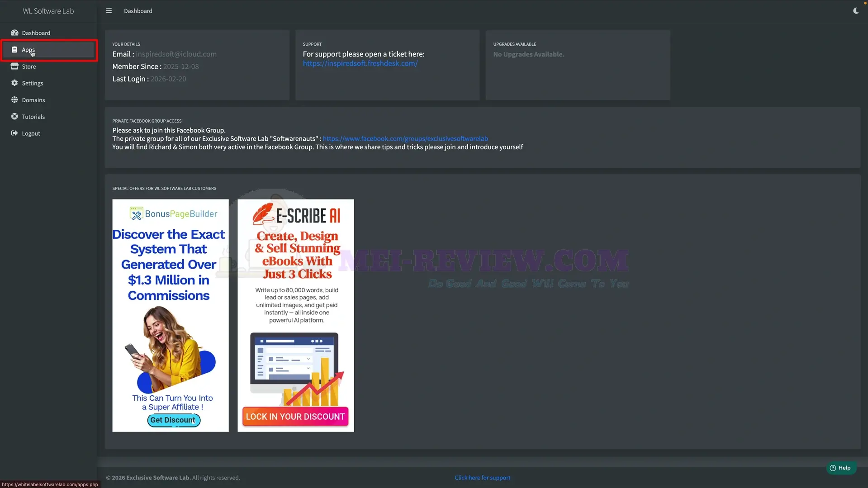868x488 pixels.
Task: Toggle the sidebar with the hamburger icon
Action: point(109,11)
